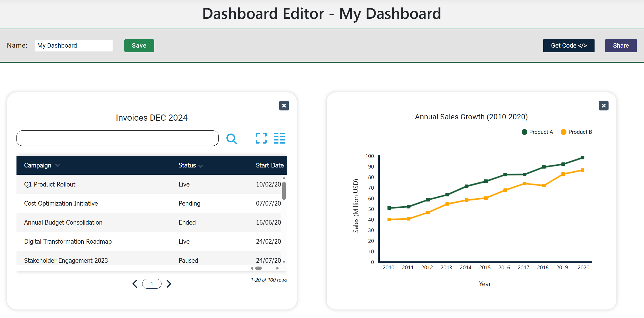Image resolution: width=644 pixels, height=318 pixels.
Task: Click the search magnifier icon
Action: [x=232, y=138]
